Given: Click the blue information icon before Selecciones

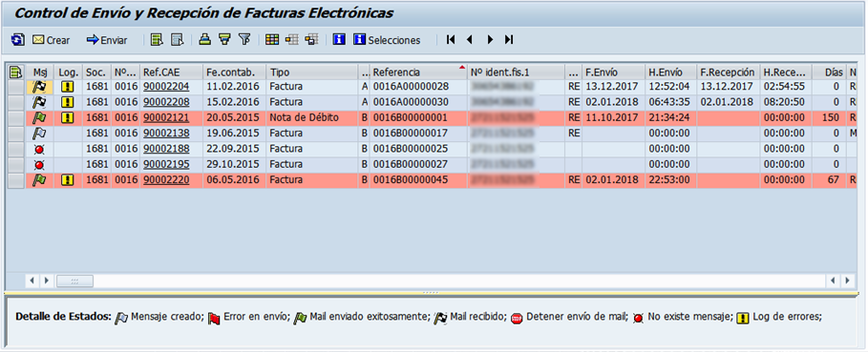Looking at the screenshot, I should 339,40.
